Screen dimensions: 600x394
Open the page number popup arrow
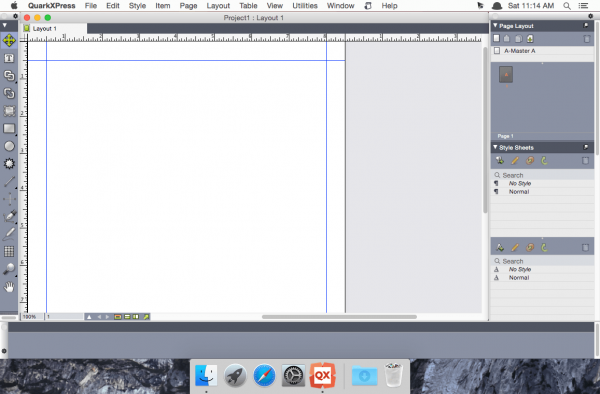click(89, 317)
